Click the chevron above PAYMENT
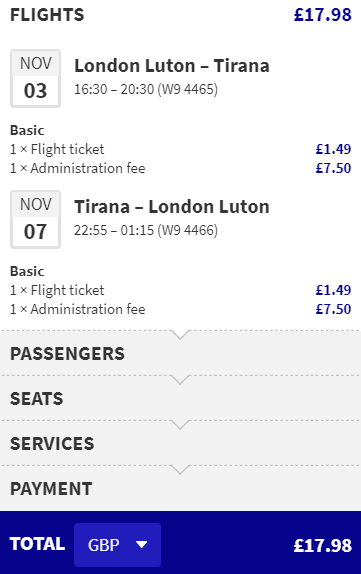Screen dimensions: 361x574 coord(180,470)
